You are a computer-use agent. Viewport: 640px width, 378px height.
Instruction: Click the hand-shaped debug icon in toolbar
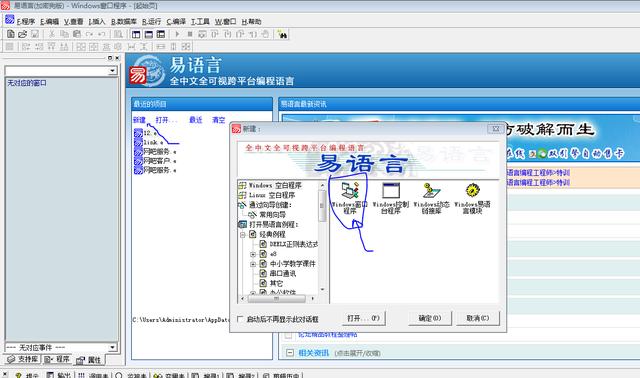265,34
